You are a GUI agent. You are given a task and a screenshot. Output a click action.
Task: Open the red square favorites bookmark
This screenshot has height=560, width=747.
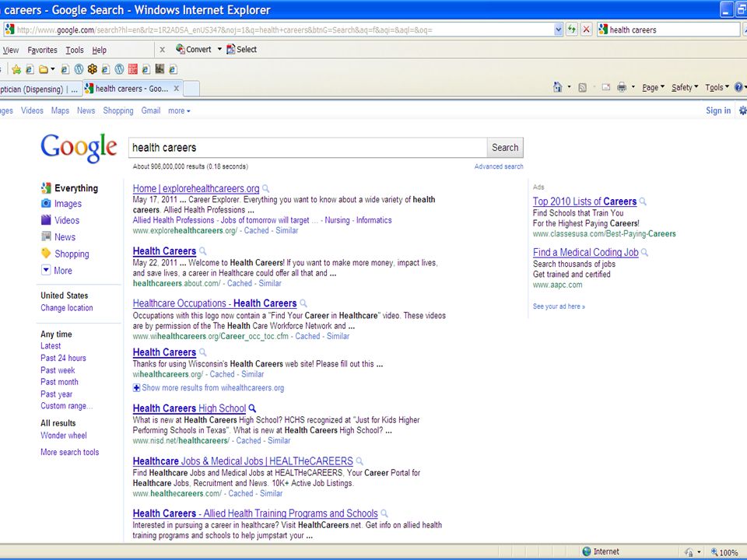coord(133,69)
